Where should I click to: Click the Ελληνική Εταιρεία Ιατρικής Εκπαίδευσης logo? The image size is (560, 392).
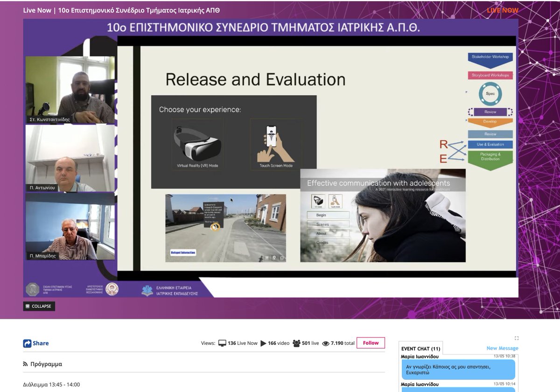click(x=169, y=290)
